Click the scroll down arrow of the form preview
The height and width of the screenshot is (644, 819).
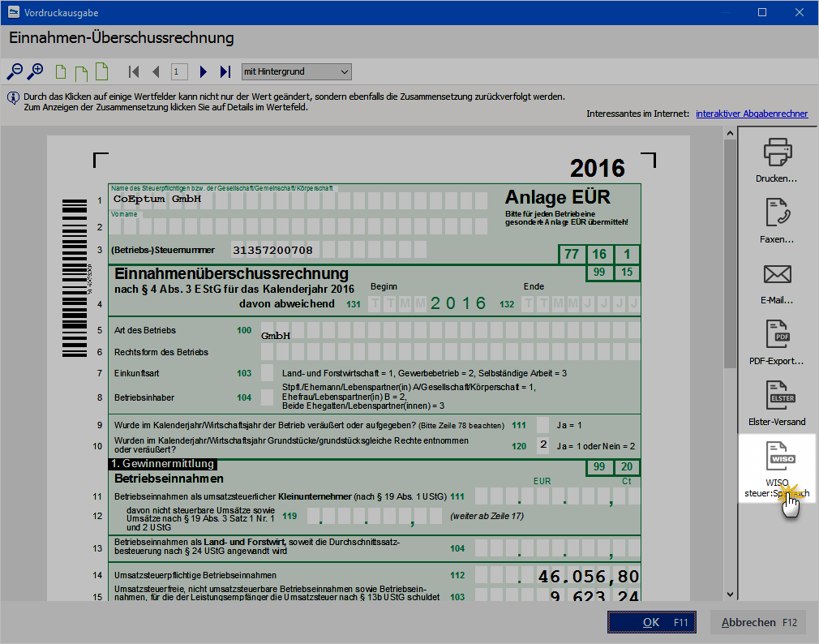[730, 595]
